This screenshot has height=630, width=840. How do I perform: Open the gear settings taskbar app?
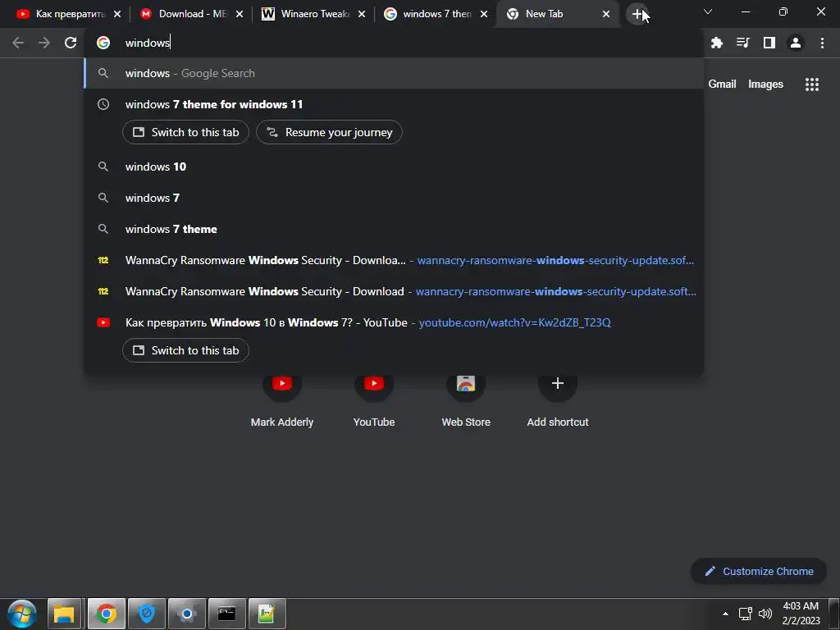click(x=187, y=614)
